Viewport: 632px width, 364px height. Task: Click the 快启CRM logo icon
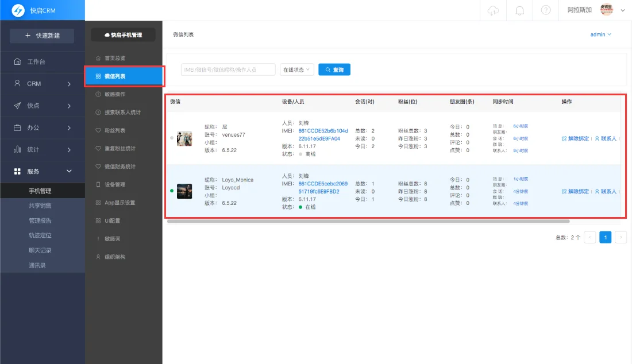[x=18, y=10]
